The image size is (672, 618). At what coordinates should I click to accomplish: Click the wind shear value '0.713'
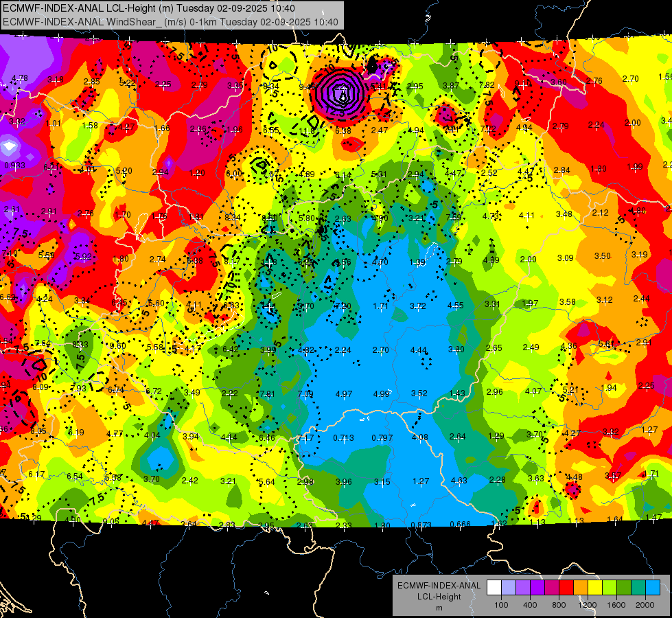(344, 438)
